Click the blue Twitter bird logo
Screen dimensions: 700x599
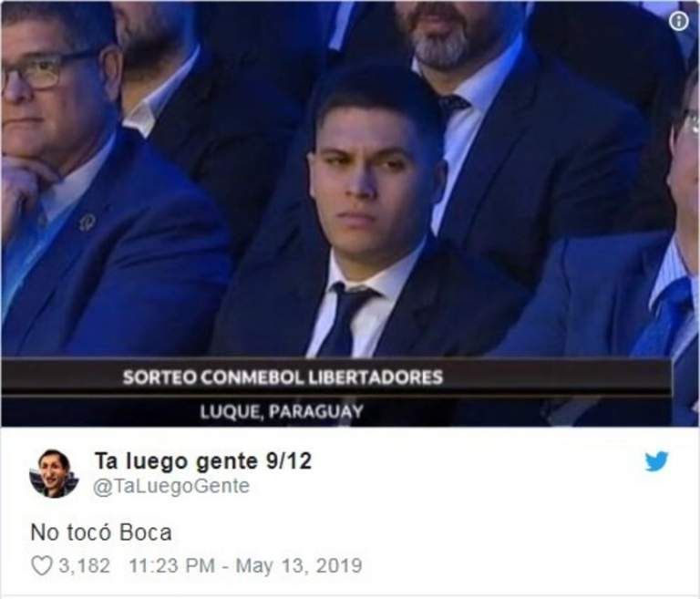(656, 461)
